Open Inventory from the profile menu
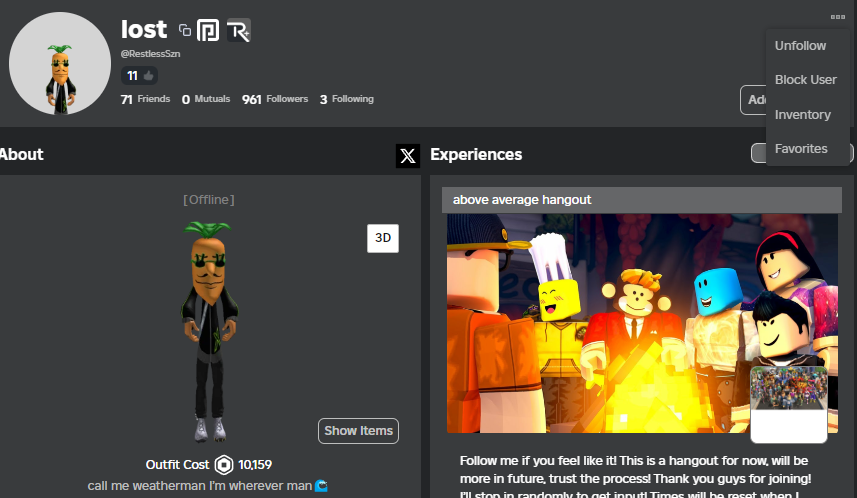 pyautogui.click(x=802, y=115)
